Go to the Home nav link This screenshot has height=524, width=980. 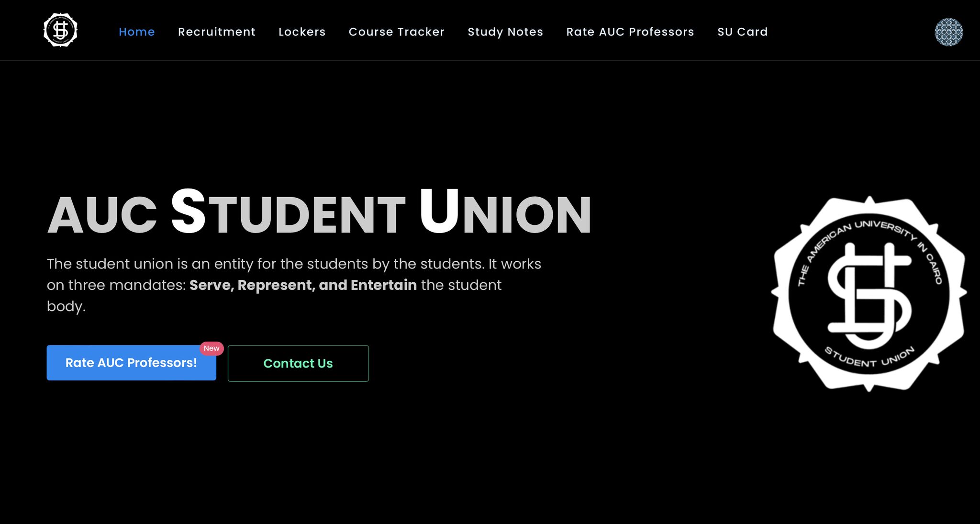click(137, 32)
